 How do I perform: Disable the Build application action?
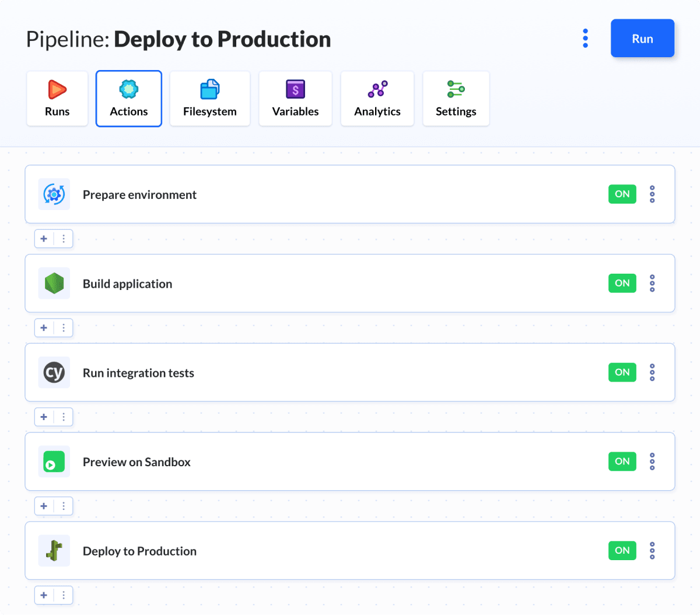pos(622,284)
